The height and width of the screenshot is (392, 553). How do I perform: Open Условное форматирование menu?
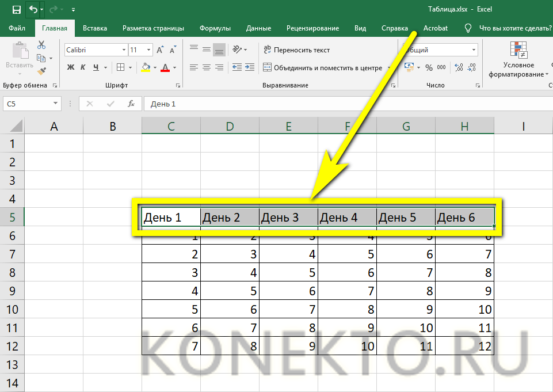518,59
